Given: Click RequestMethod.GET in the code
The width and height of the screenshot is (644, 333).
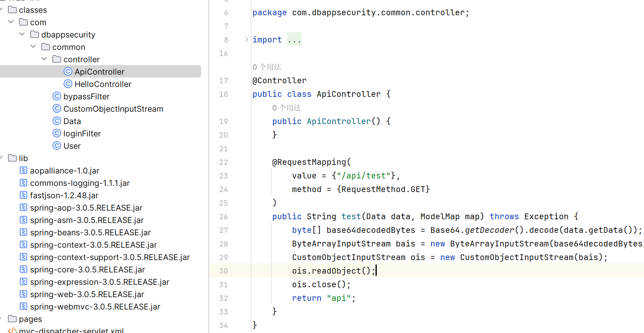Looking at the screenshot, I should pyautogui.click(x=383, y=189).
